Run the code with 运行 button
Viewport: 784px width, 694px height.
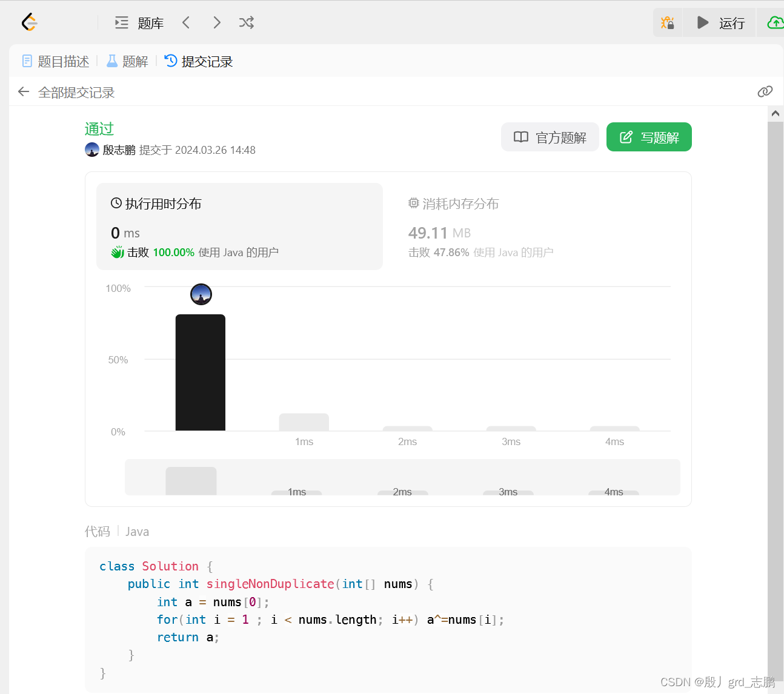click(x=720, y=22)
